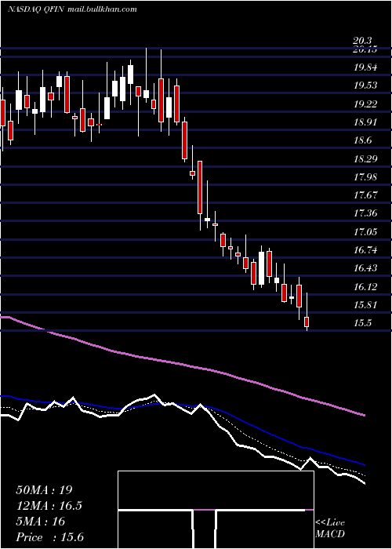Screen dimensions: 392x549
Task: Click the 12MA : 16.5 legend entry
Action: (51, 506)
